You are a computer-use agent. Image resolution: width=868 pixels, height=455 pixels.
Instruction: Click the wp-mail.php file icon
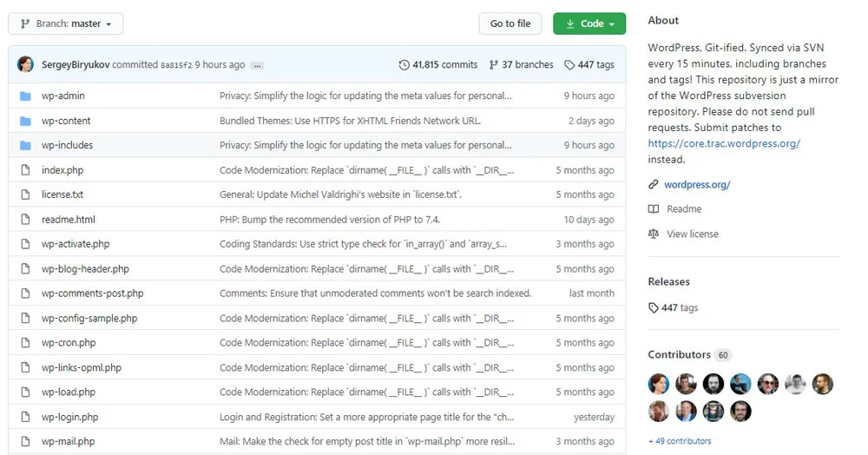coord(25,441)
